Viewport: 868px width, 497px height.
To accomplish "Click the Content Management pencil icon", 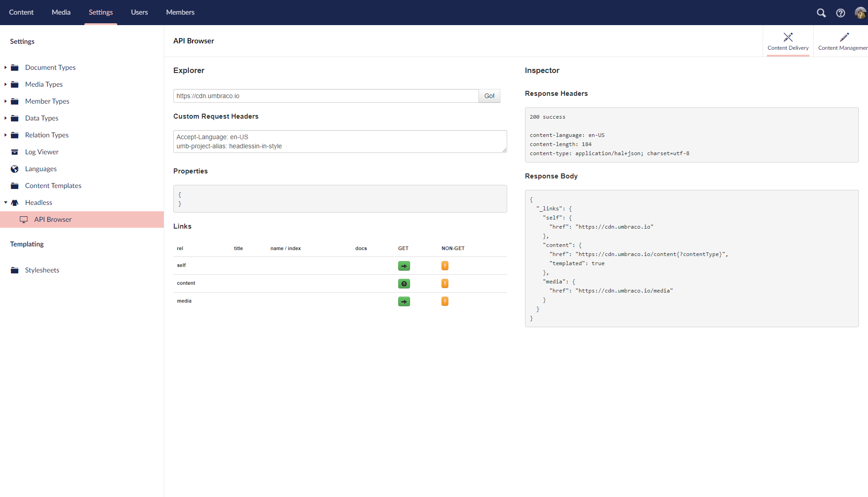I will point(844,37).
